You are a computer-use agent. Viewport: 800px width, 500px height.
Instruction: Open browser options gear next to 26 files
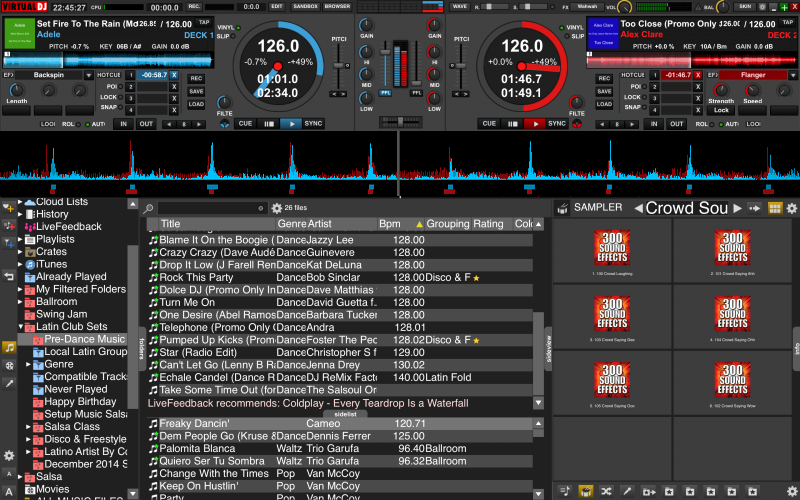(x=277, y=208)
